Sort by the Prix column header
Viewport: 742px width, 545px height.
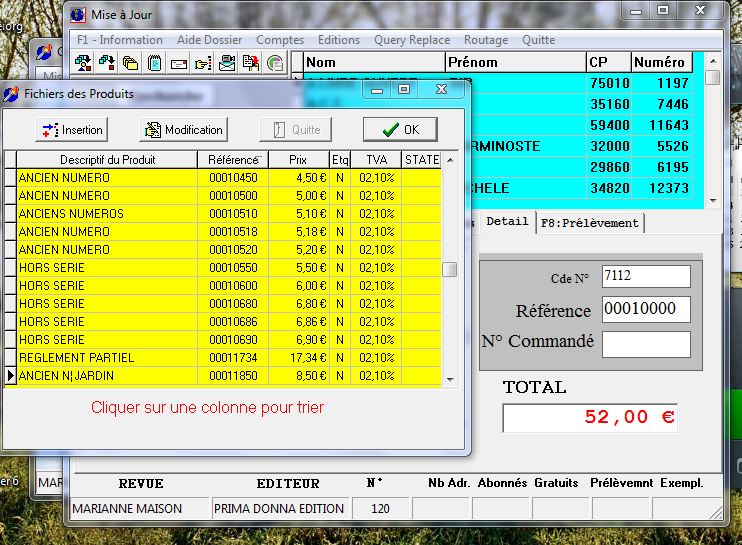(x=298, y=160)
